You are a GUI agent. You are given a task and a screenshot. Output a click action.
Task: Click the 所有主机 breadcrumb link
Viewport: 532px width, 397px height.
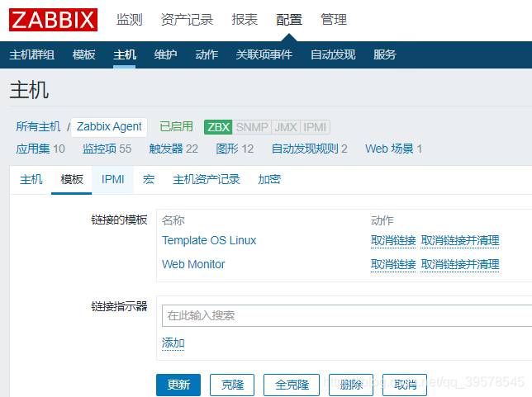(38, 127)
